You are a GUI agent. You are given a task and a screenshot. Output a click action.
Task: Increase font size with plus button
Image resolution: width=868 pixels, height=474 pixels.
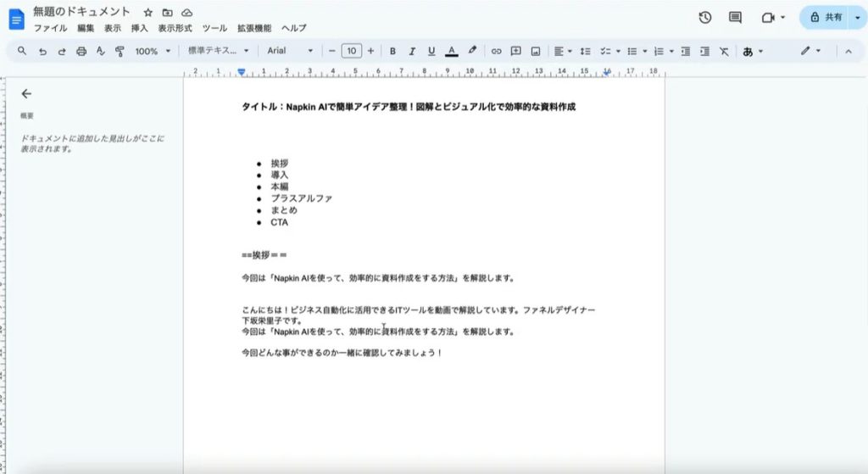[370, 51]
